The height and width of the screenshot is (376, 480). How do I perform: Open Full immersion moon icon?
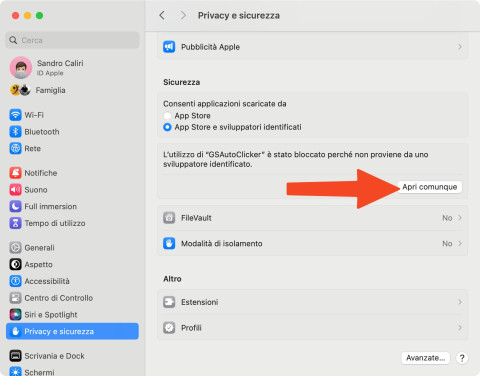coord(15,206)
